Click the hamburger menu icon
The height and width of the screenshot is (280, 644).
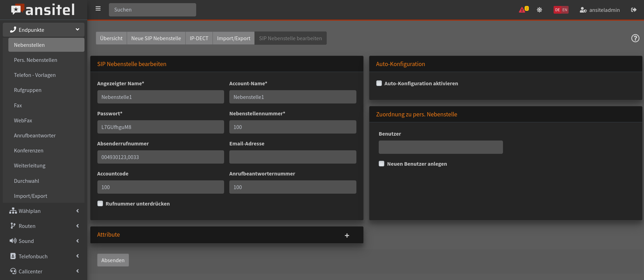[x=98, y=9]
